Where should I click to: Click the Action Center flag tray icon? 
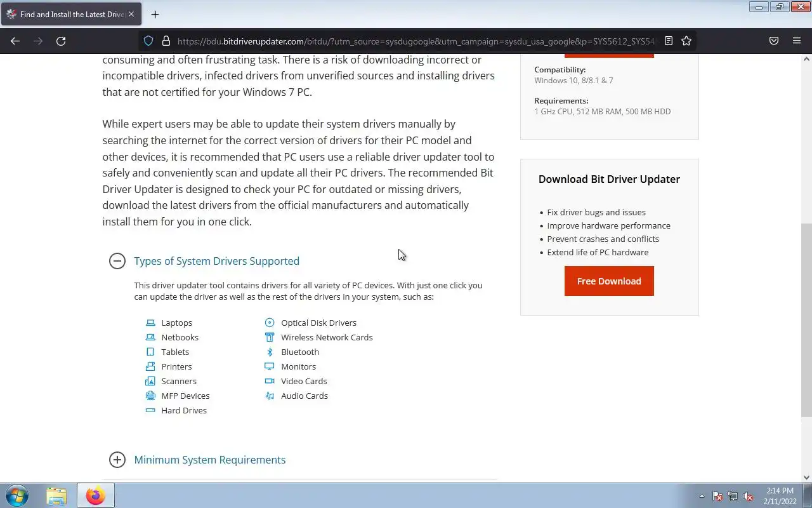click(717, 496)
